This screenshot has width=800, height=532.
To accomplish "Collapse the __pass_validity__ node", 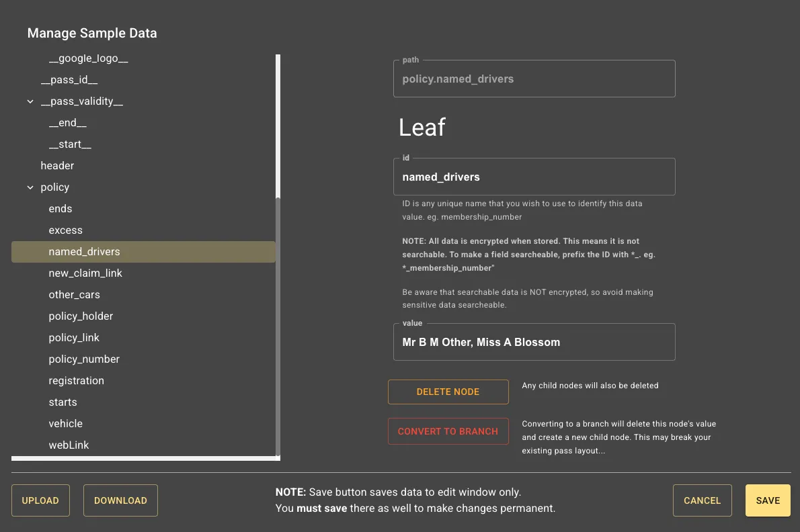I will pyautogui.click(x=30, y=101).
